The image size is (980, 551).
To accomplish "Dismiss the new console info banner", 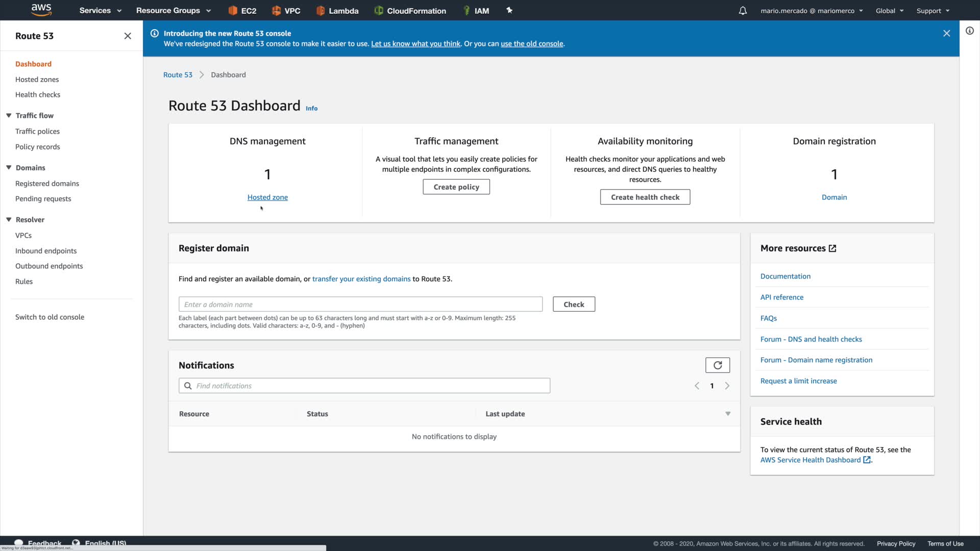I will pos(946,33).
